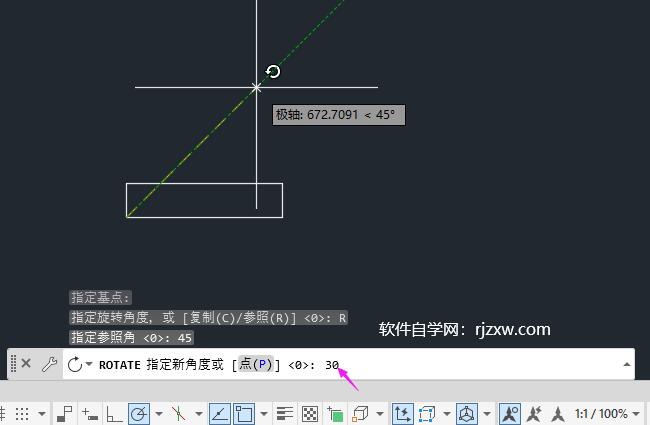Toggle dynamic UCS icon
This screenshot has height=425, width=650.
(402, 413)
